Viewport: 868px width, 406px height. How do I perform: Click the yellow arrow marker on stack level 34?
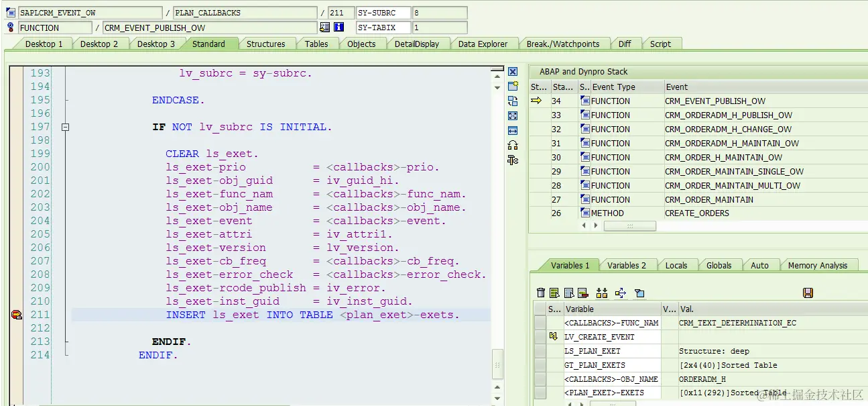pos(536,101)
